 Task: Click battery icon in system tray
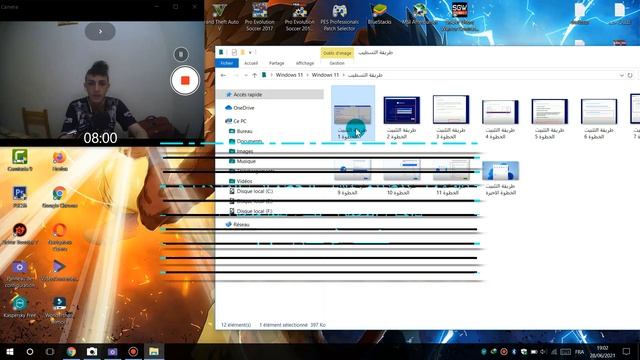point(533,351)
